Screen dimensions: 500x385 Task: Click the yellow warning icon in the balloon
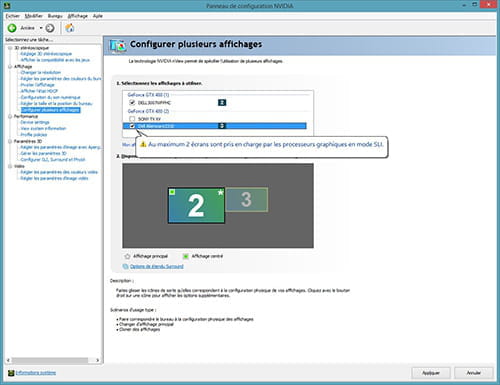coord(143,144)
